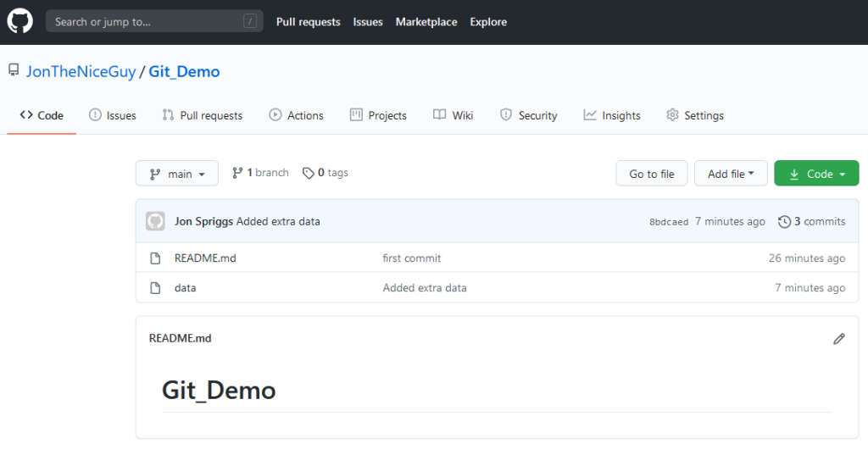Open JonTheNiceGuy owner profile link
Viewport: 868px width, 455px height.
[81, 71]
